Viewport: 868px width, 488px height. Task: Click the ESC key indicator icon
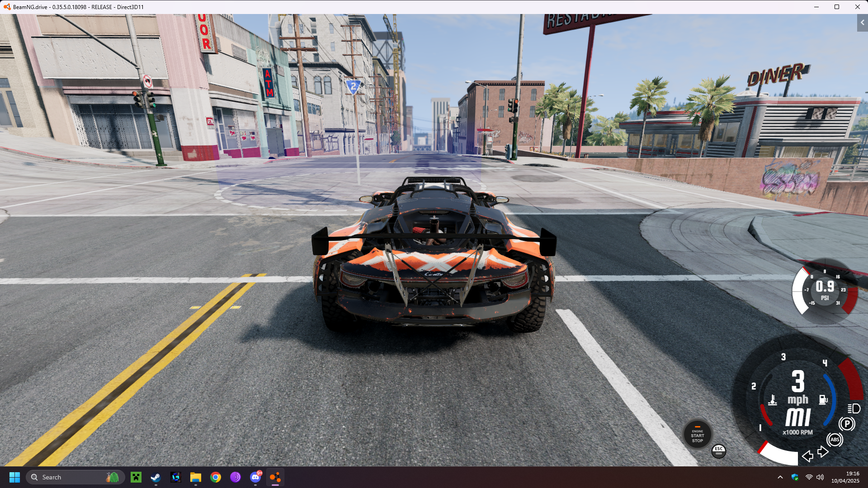tap(718, 450)
